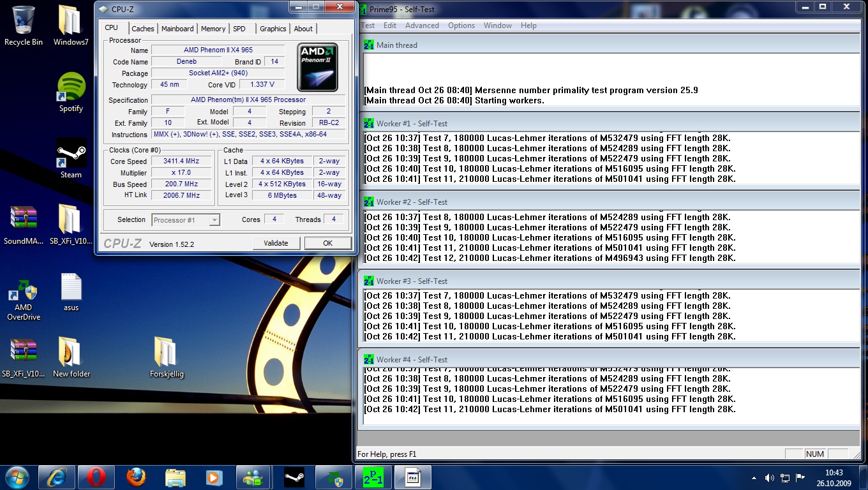Viewport: 868px width, 490px height.
Task: Click the OK button in CPU-Z
Action: (328, 243)
